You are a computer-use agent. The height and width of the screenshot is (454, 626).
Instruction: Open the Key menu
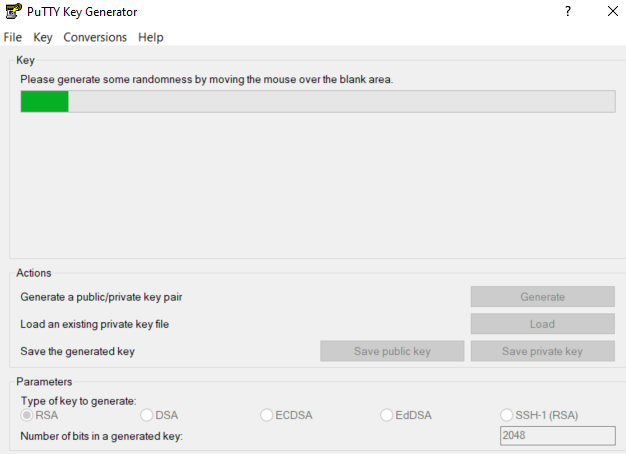click(x=42, y=37)
